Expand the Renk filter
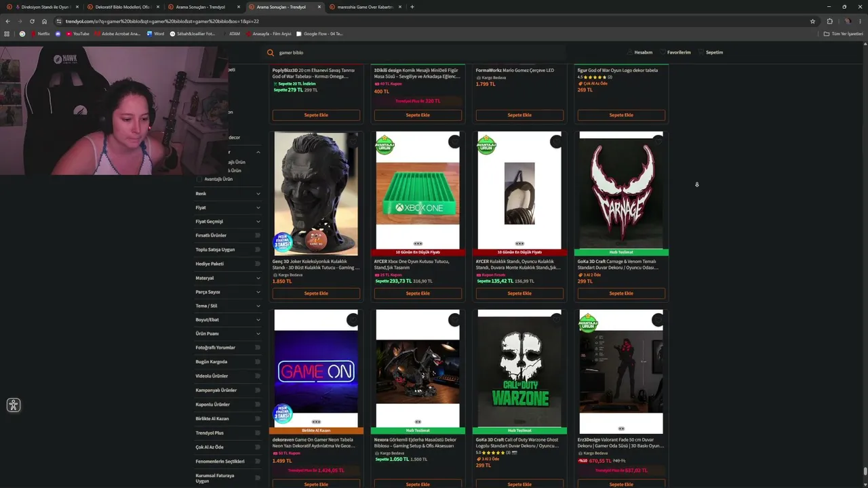Image resolution: width=868 pixels, height=488 pixels. click(x=228, y=194)
